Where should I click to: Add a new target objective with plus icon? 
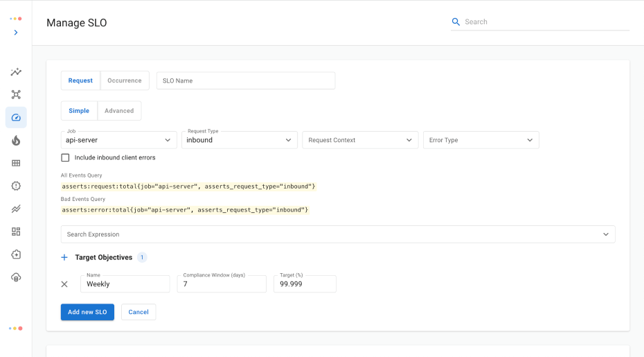(64, 257)
